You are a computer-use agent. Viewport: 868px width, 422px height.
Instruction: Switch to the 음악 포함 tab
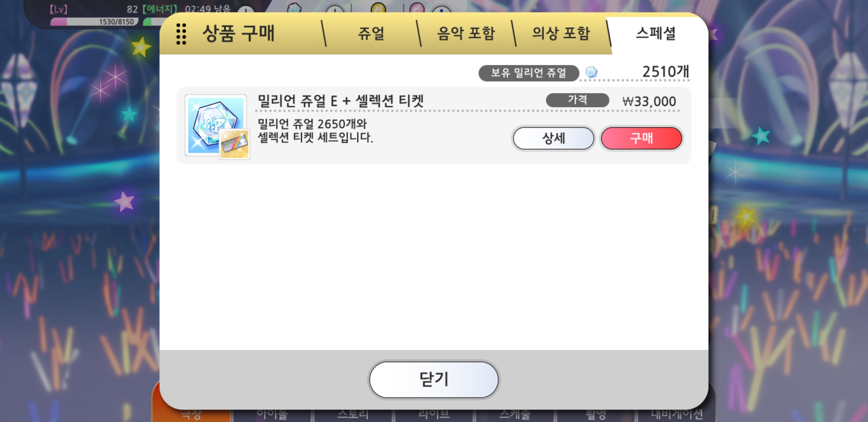[466, 34]
